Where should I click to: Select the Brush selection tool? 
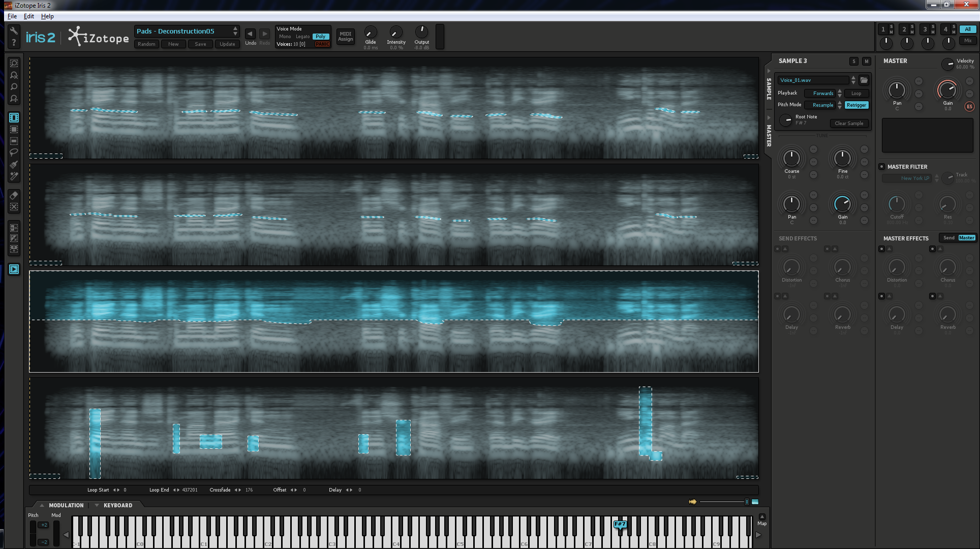click(14, 165)
